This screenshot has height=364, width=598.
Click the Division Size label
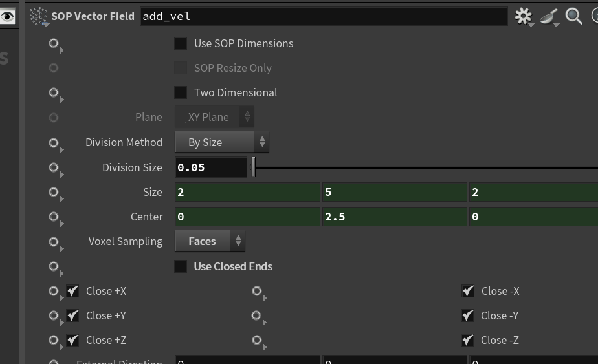pos(132,167)
